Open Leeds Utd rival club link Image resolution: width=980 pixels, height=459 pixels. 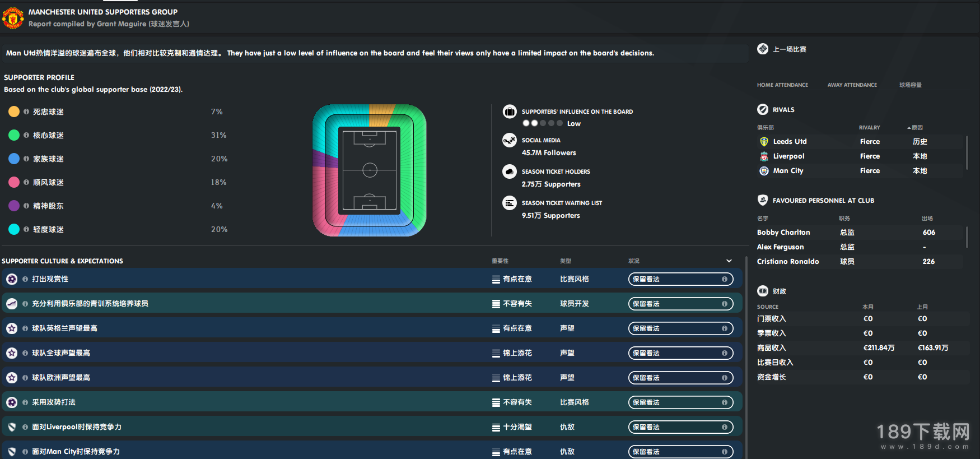coord(790,142)
